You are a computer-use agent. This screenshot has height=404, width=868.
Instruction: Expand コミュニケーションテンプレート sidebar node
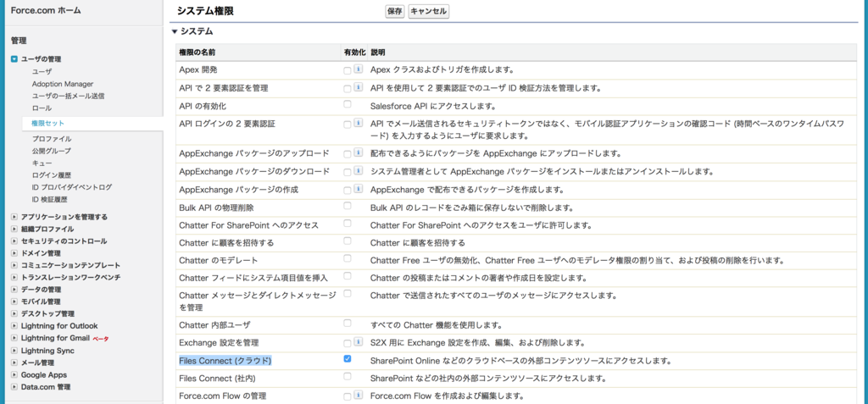(14, 266)
